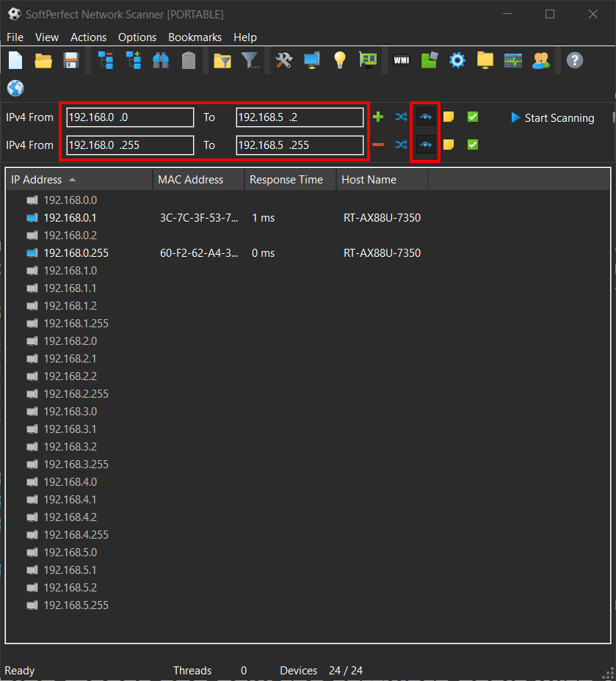This screenshot has width=616, height=681.
Task: Click shuffle icon on first IP range row
Action: click(x=402, y=117)
